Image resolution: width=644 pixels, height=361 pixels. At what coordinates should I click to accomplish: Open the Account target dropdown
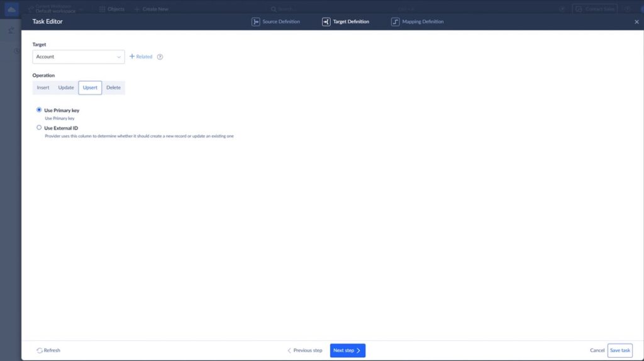tap(79, 57)
